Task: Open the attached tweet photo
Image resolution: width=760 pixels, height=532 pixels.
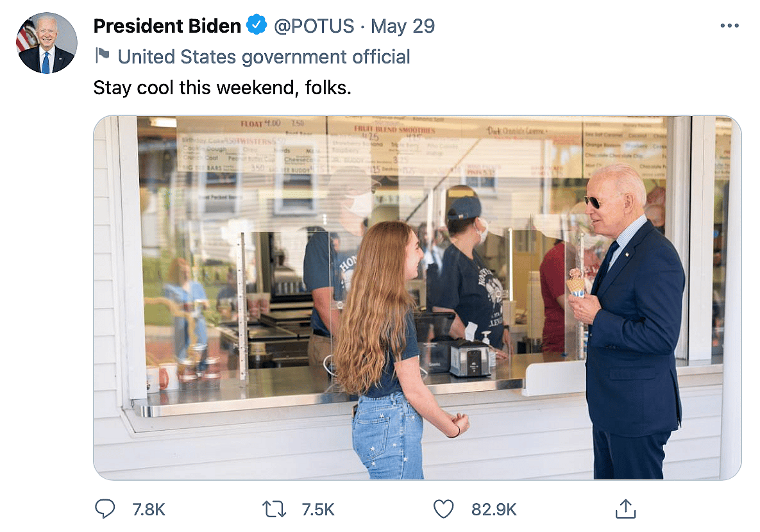Action: (417, 297)
